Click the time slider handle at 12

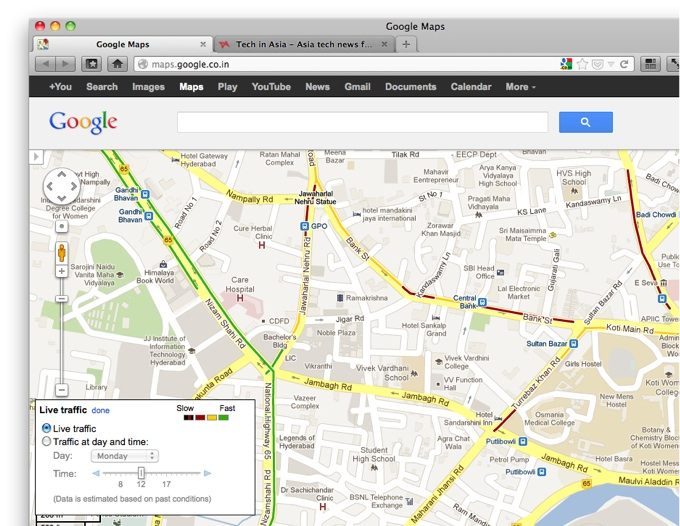(x=141, y=473)
